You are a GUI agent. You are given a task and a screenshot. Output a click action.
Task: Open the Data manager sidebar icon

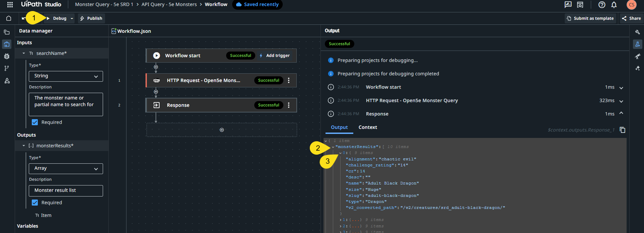(x=7, y=44)
